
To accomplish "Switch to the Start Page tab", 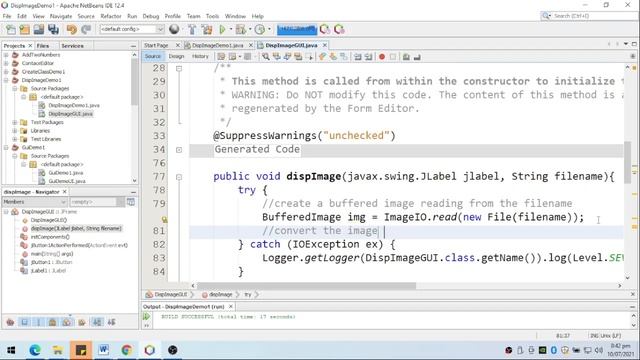I will [x=156, y=45].
